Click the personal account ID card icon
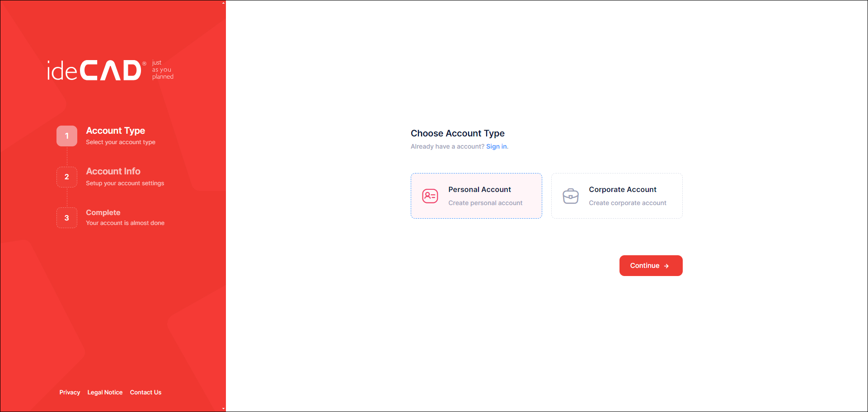The image size is (868, 412). [x=430, y=196]
